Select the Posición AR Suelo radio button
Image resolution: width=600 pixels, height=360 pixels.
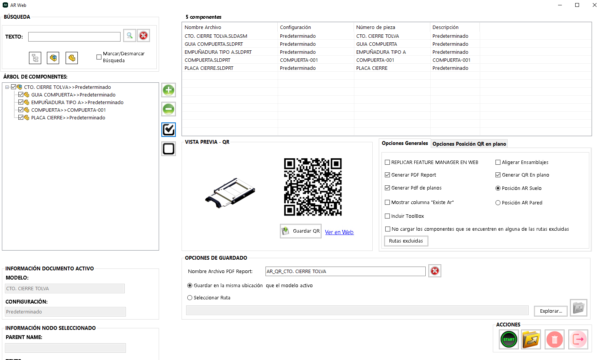coord(498,188)
